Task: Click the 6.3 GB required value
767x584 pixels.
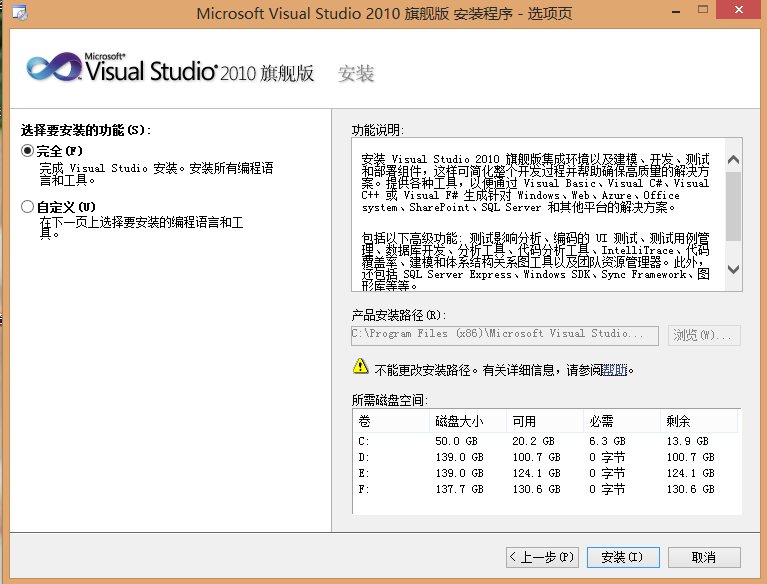Action: (607, 441)
